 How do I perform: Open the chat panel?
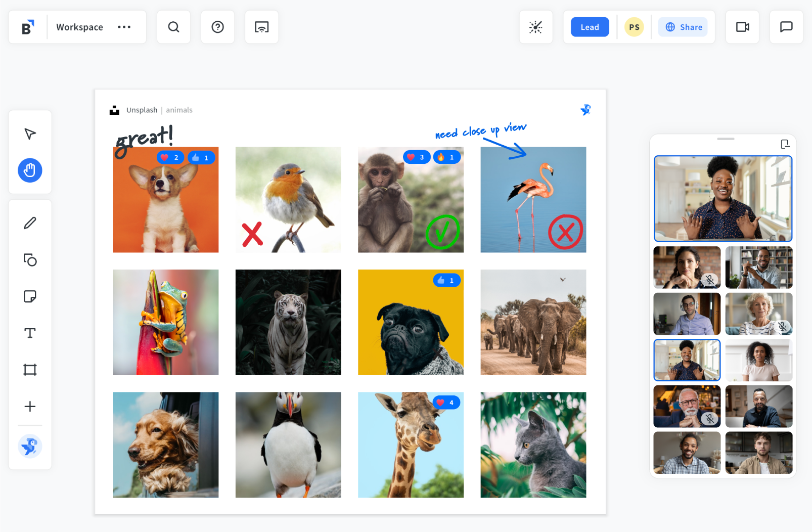(786, 27)
